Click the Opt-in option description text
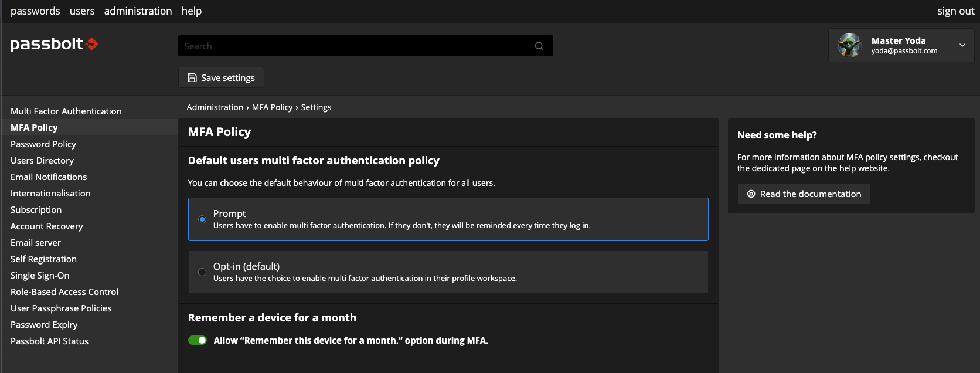 click(365, 278)
